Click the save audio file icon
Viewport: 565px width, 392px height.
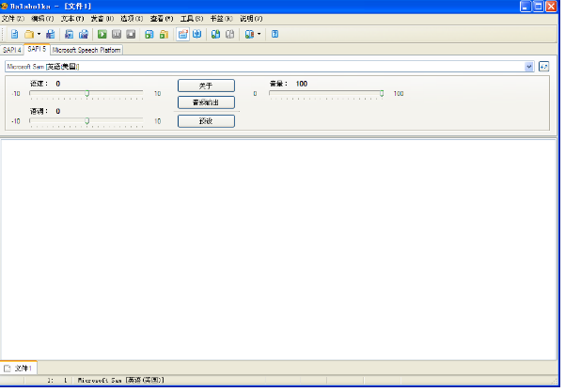click(x=69, y=34)
